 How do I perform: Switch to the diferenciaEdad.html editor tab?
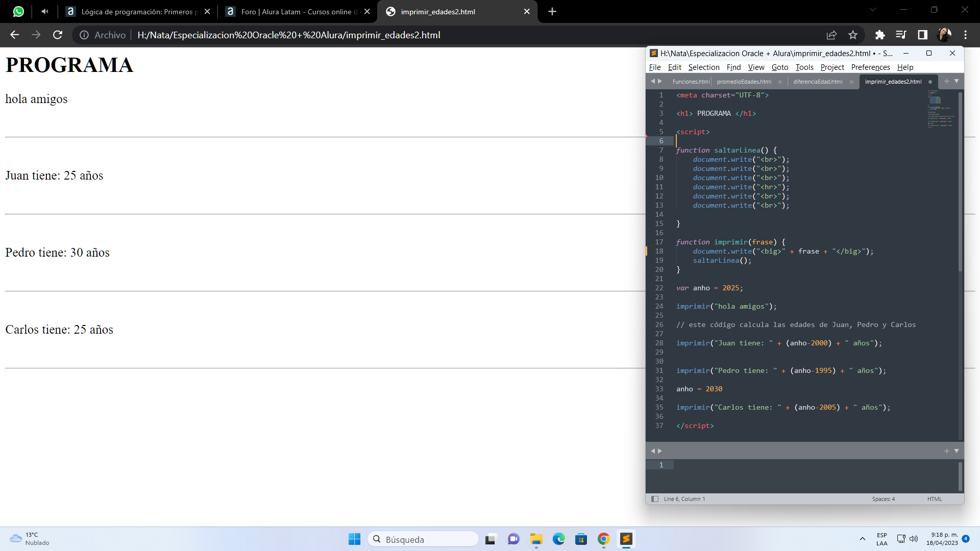(x=818, y=82)
